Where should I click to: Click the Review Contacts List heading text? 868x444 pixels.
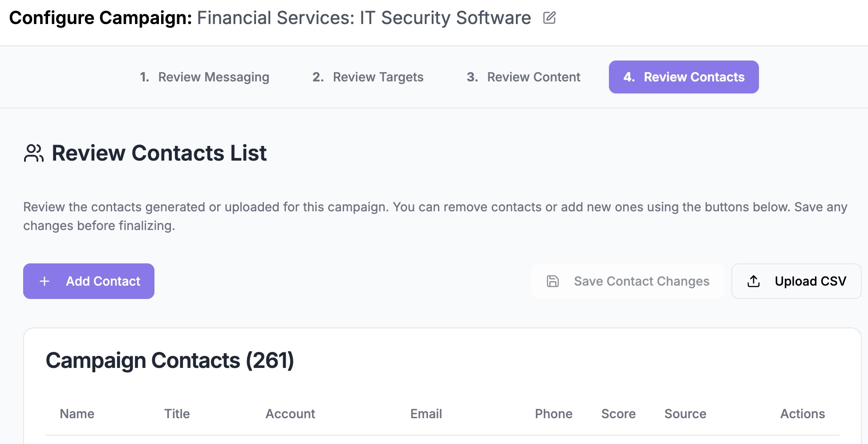159,153
